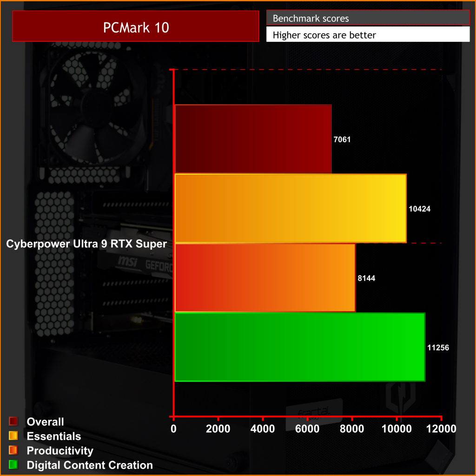
Task: Select the Digital Content Creation legend label
Action: (90, 465)
